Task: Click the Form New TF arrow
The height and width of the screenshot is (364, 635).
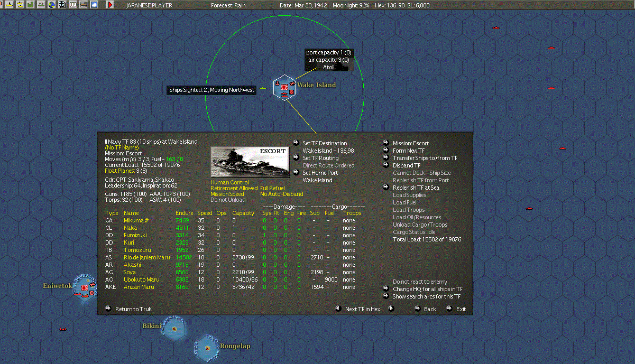Action: (x=386, y=151)
